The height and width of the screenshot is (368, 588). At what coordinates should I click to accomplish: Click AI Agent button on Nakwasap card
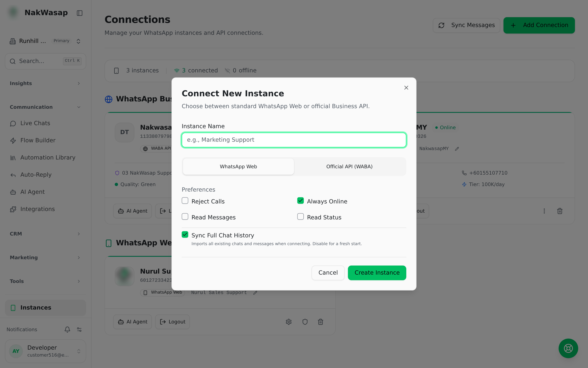point(133,211)
